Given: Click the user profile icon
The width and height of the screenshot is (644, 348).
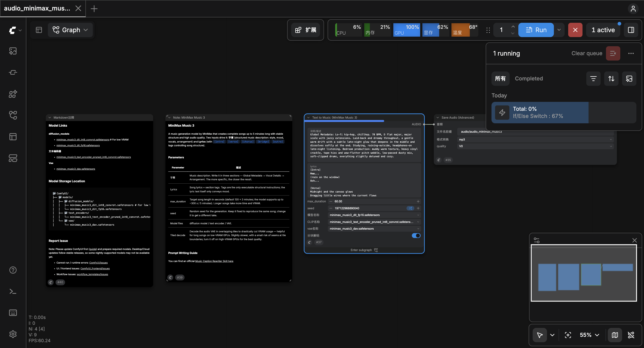Looking at the screenshot, I should [633, 9].
